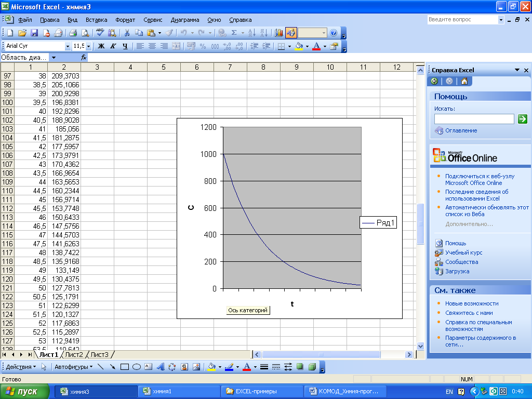Click the yellow fill color button
This screenshot has height=399, width=532.
pos(298,46)
